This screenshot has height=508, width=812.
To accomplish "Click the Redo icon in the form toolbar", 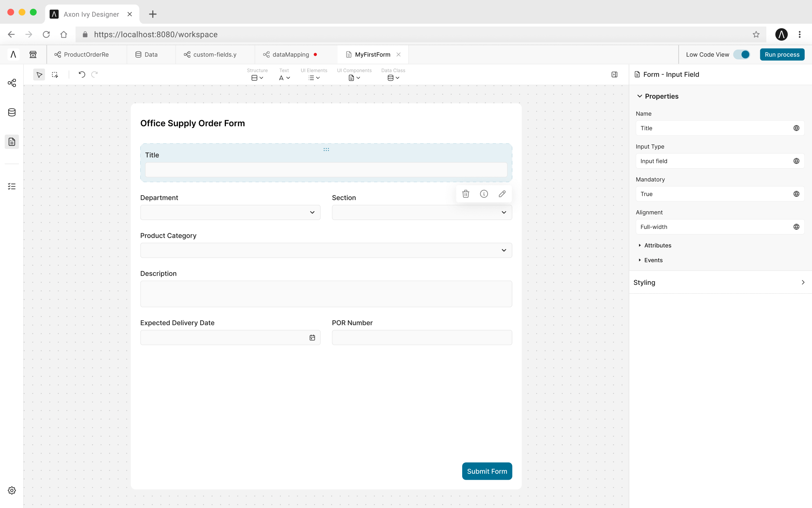I will [x=95, y=74].
